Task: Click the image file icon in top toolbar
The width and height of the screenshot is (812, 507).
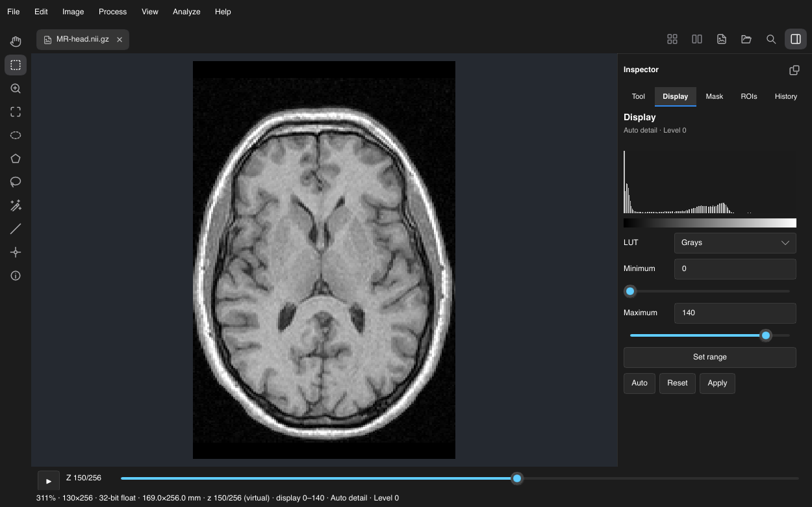Action: point(722,39)
